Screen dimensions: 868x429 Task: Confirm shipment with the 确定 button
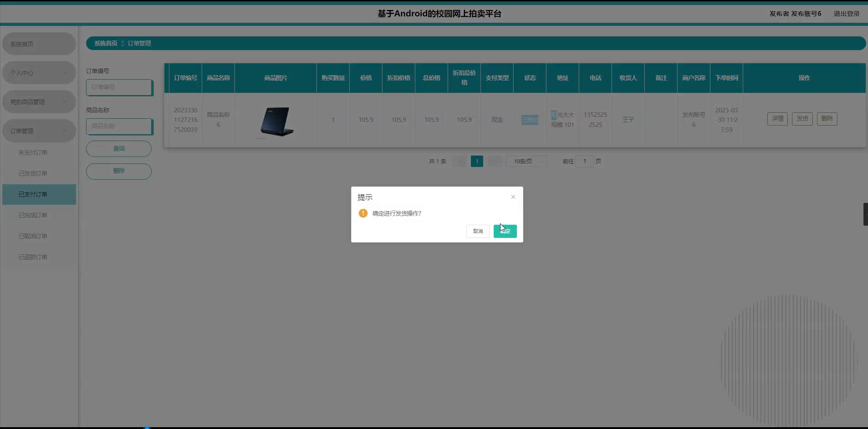pos(505,231)
